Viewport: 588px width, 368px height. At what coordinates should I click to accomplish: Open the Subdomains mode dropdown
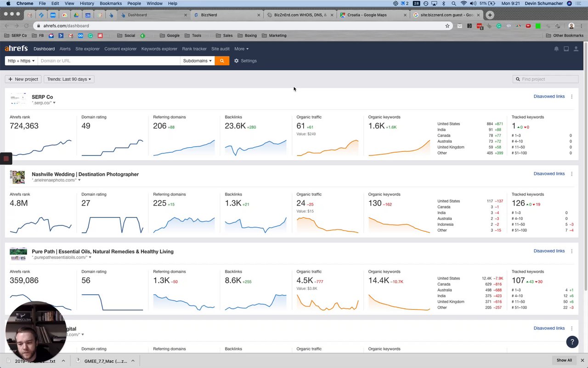point(198,61)
